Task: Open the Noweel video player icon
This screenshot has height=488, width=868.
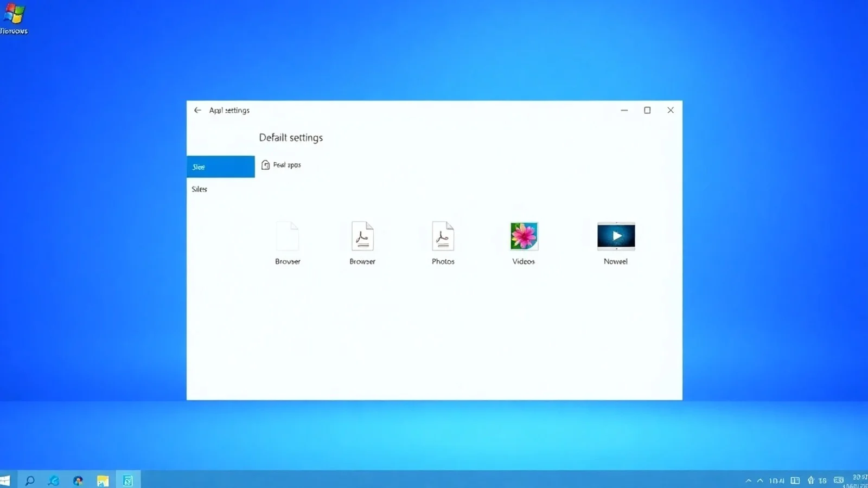Action: 616,236
